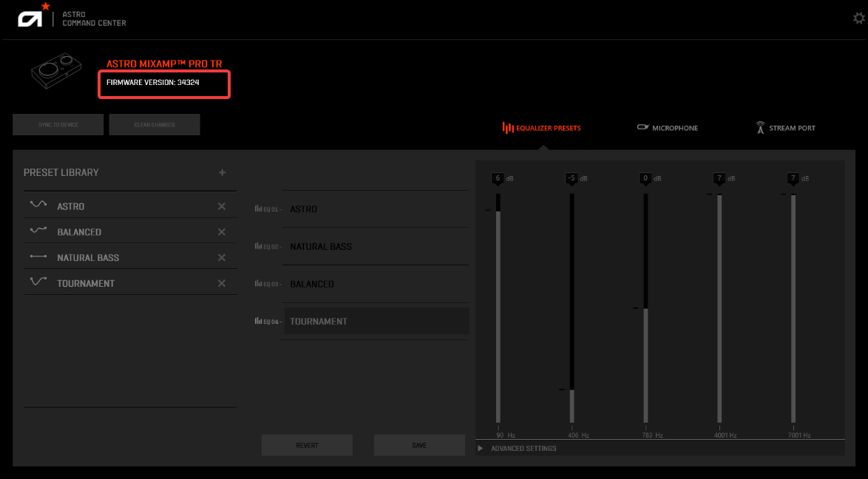Click the 7001 Hz band's 7 dB box

pos(793,178)
